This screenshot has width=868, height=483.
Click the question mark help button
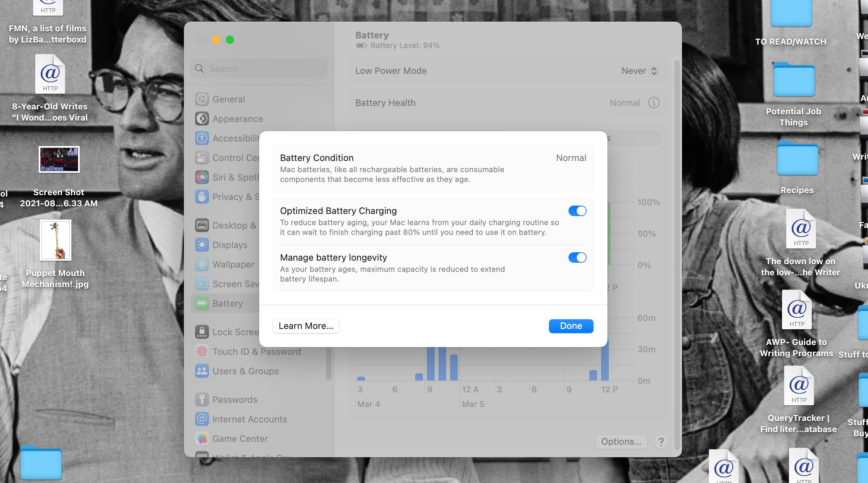[x=661, y=442]
